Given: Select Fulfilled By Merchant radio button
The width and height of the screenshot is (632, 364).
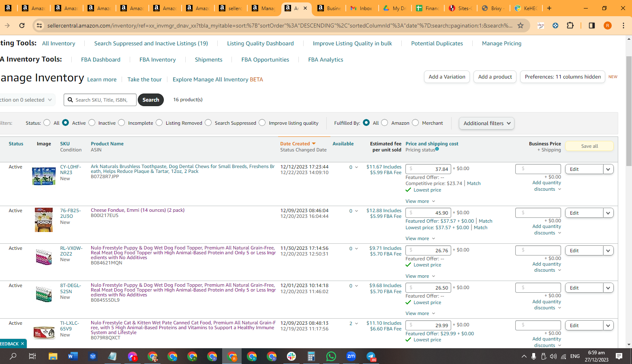Looking at the screenshot, I should tap(415, 123).
